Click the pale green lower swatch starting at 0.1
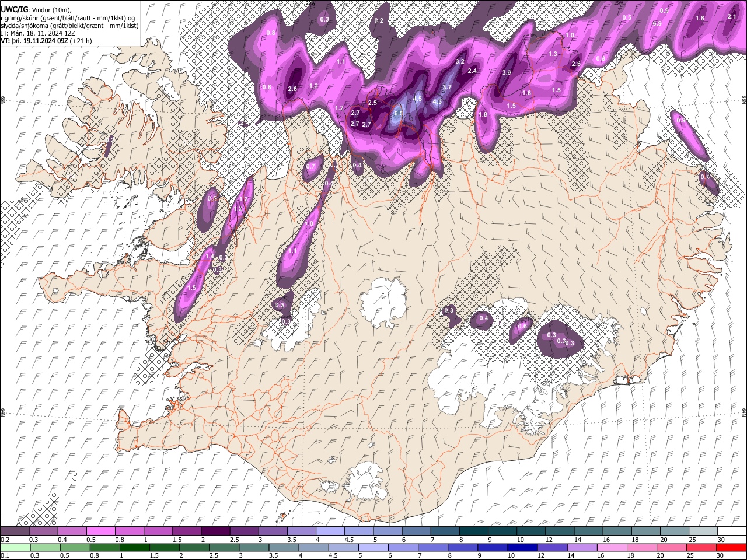747x560 pixels. click(15, 547)
